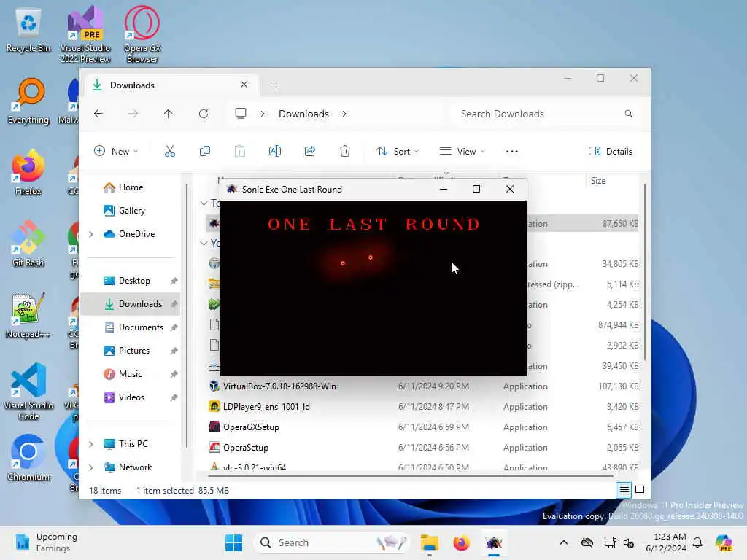Viewport: 747px width, 560px height.
Task: Select OperaSetup file
Action: (245, 448)
